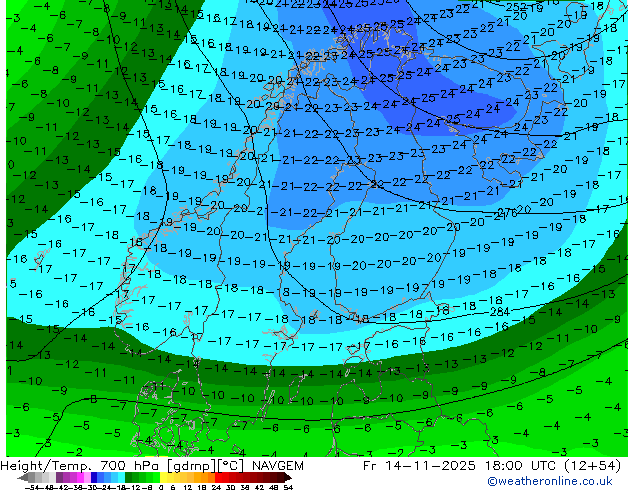Open the weatheronline.co.uk copyright link
The width and height of the screenshot is (634, 490).
point(549,481)
